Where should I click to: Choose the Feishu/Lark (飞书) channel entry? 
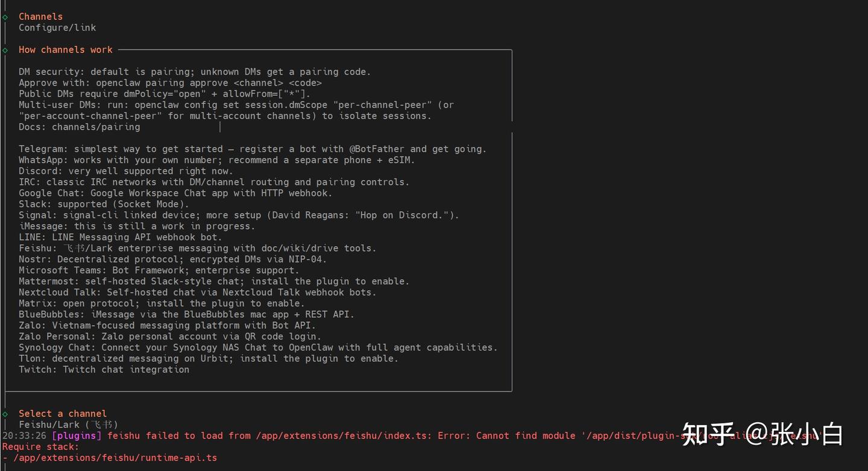[x=68, y=425]
